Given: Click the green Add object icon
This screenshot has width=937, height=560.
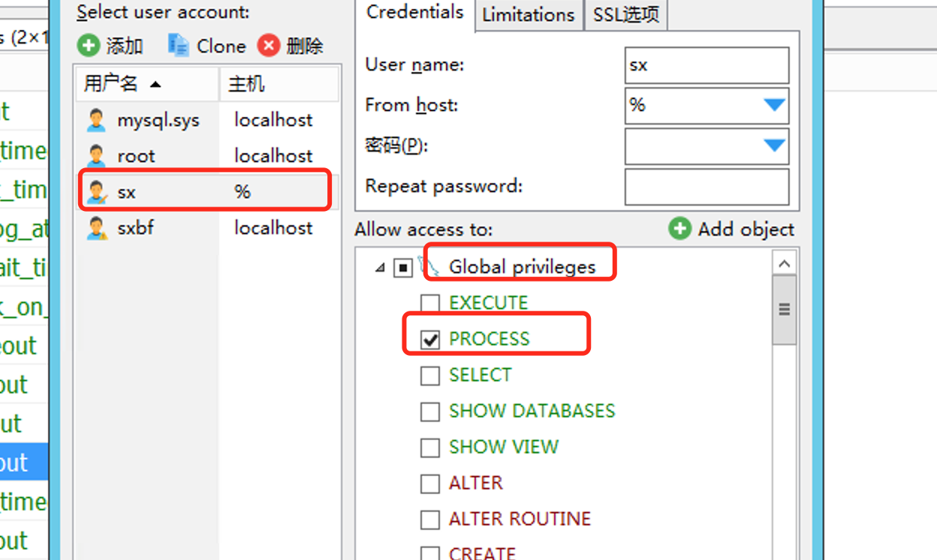Looking at the screenshot, I should coord(679,229).
